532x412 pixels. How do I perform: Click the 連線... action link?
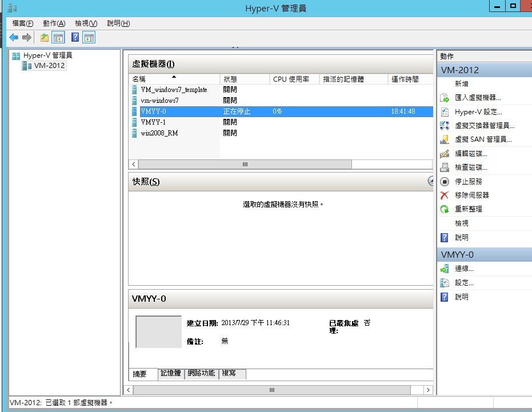coord(464,269)
